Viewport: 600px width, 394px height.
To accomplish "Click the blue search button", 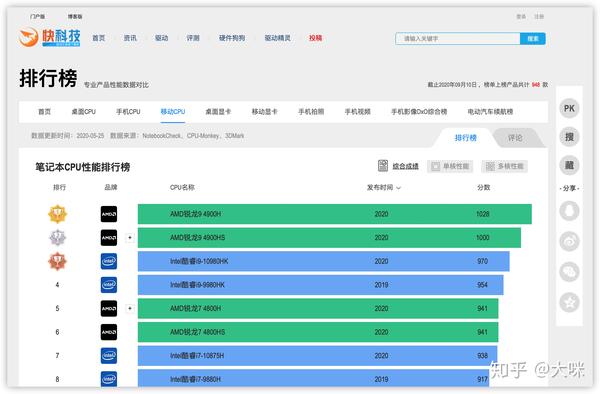I will click(x=533, y=39).
